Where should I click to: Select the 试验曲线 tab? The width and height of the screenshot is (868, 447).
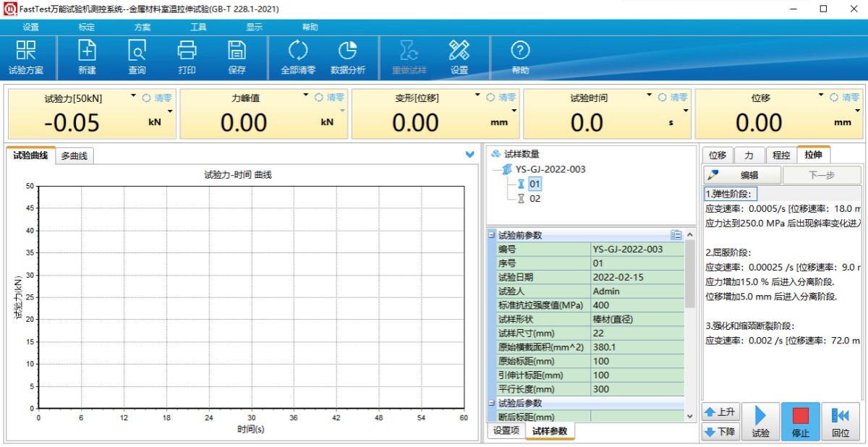tap(30, 155)
